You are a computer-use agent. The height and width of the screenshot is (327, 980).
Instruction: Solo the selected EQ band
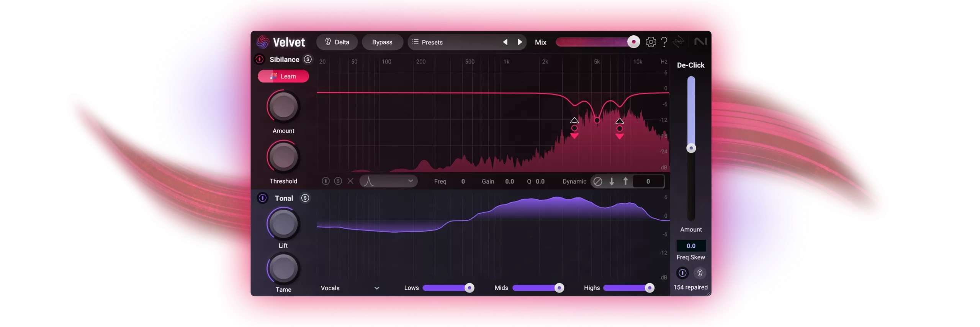(338, 181)
